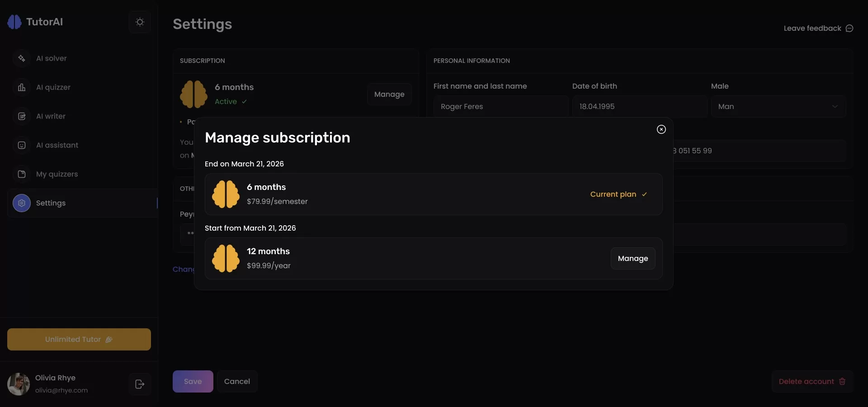Close the Manage subscription dialog
The width and height of the screenshot is (868, 407).
661,129
